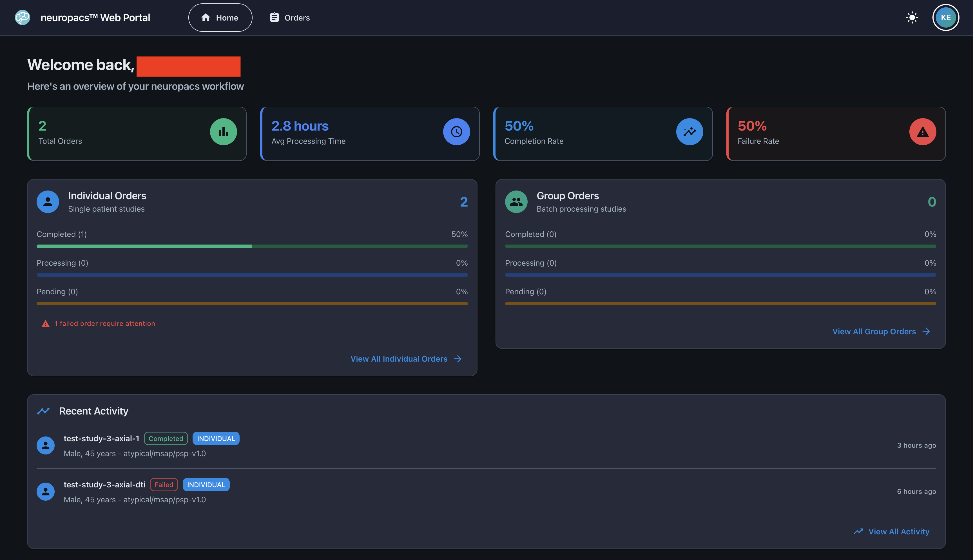Viewport: 973px width, 560px height.
Task: Open the KE user avatar menu
Action: pos(946,17)
